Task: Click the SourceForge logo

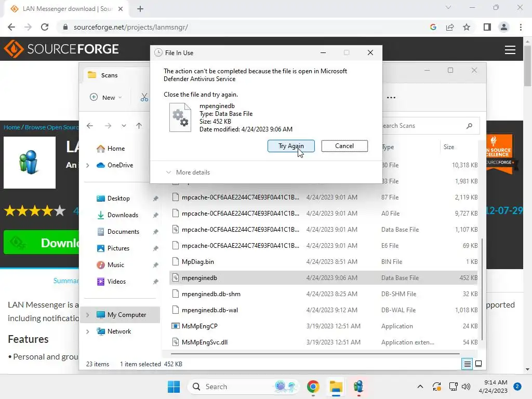Action: (x=61, y=49)
